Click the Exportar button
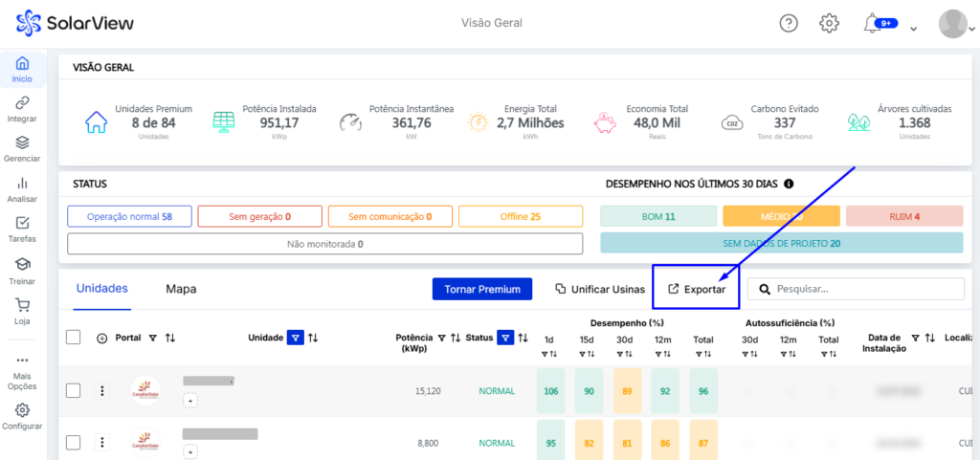The height and width of the screenshot is (460, 980). pos(696,289)
